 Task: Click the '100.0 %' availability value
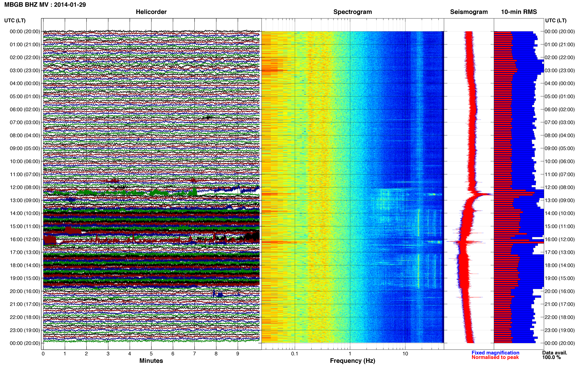pyautogui.click(x=551, y=357)
